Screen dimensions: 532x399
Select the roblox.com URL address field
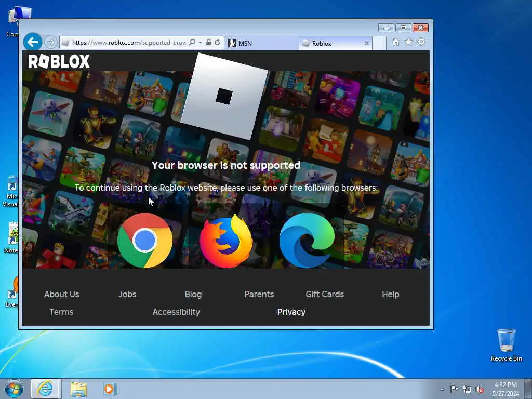[128, 43]
